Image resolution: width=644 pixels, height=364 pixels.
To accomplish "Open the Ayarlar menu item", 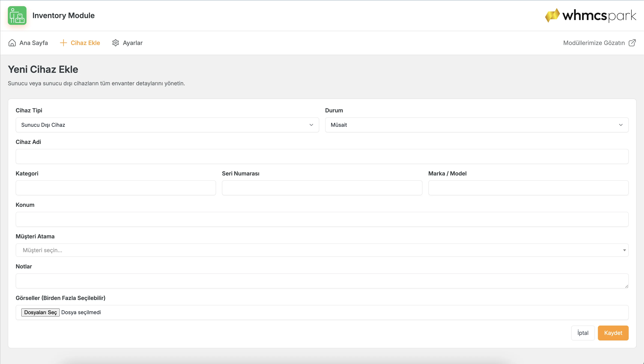I will pos(127,43).
